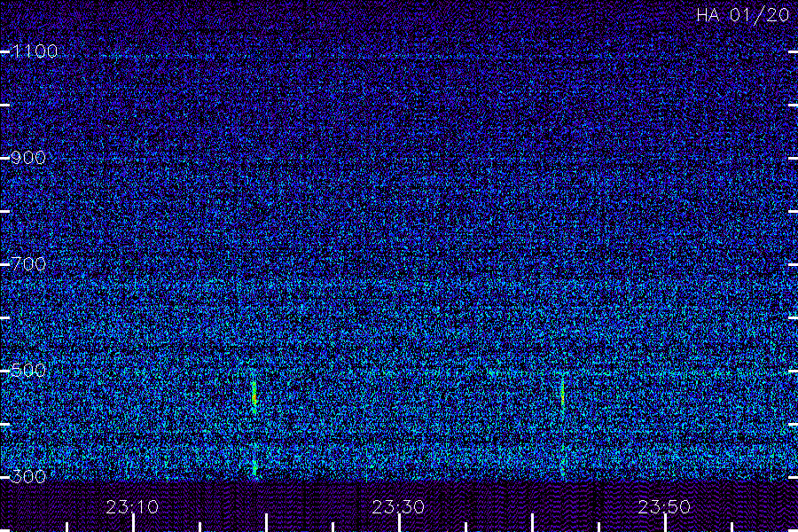
Task: Select the green signal spike near 300
Action: tap(255, 466)
